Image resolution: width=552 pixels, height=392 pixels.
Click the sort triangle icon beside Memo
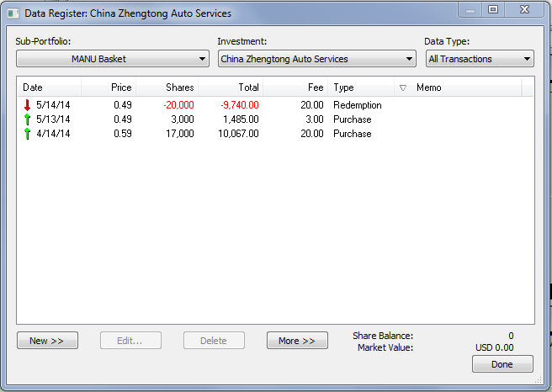click(x=403, y=87)
